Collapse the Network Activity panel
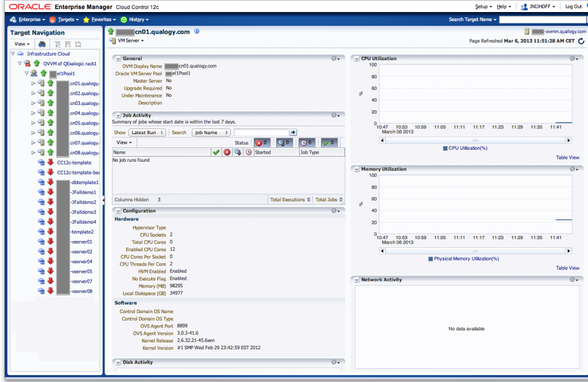 coord(357,279)
